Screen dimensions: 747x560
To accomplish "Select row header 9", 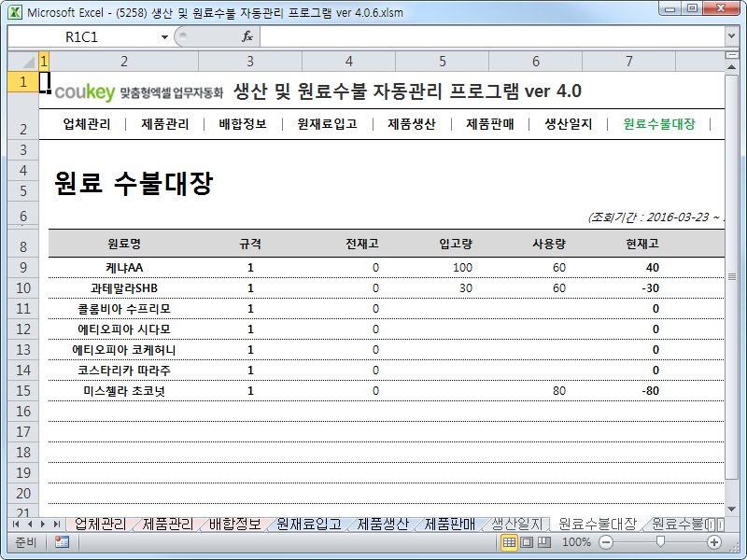I will pyautogui.click(x=23, y=268).
